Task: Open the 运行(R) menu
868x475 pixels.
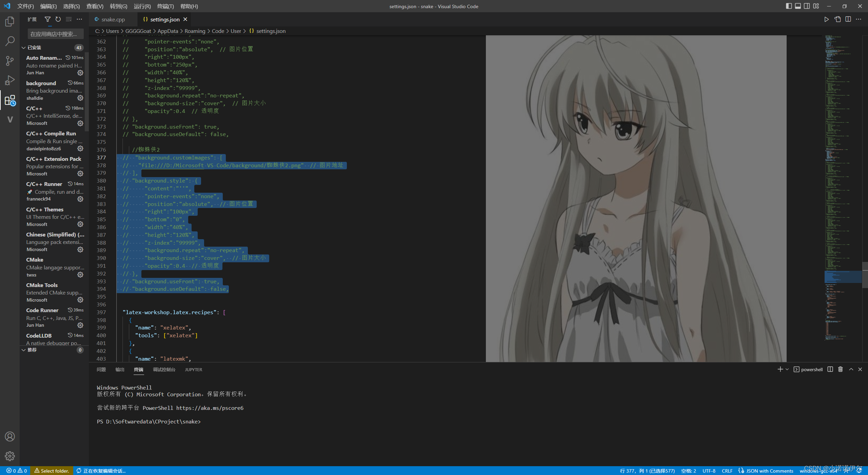Action: [x=142, y=6]
